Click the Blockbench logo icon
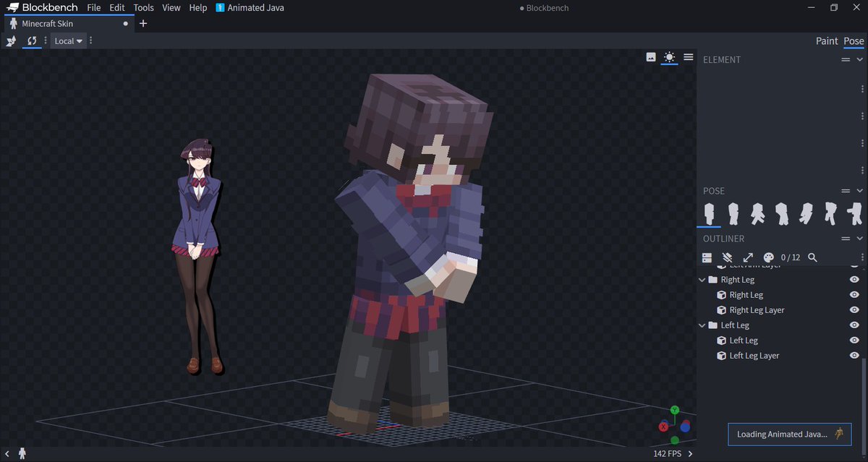This screenshot has width=868, height=462. coord(11,7)
